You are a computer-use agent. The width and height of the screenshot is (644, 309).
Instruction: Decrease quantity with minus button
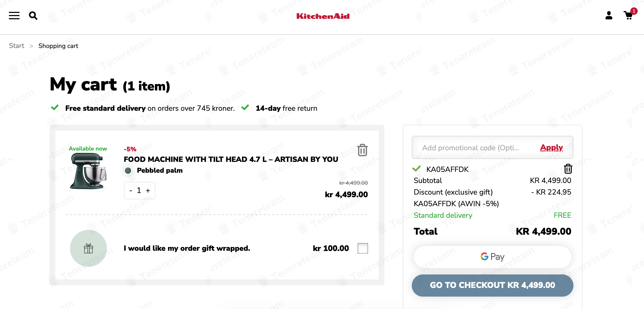tap(131, 191)
